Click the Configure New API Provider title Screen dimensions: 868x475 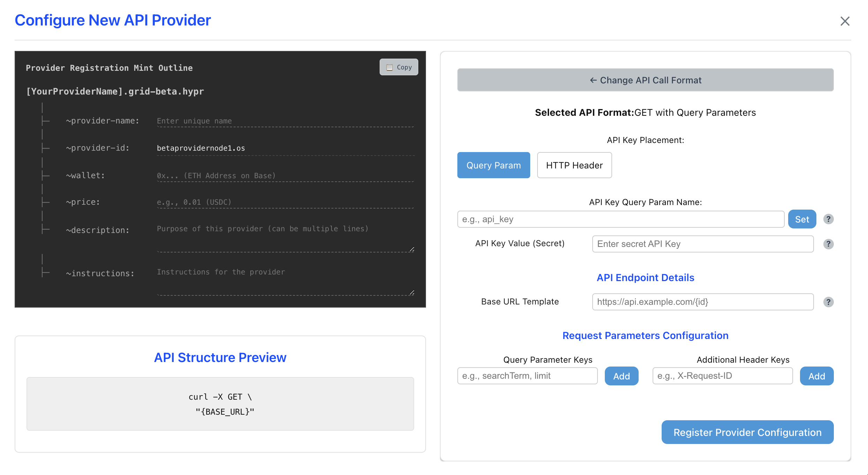pyautogui.click(x=113, y=20)
